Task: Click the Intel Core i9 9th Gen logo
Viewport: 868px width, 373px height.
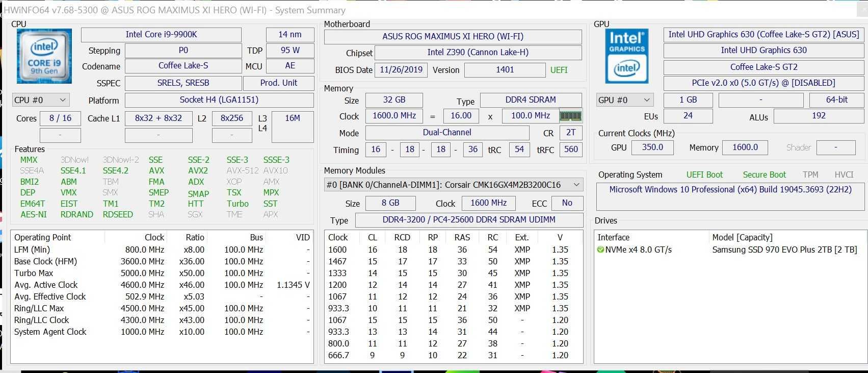Action: click(x=44, y=56)
